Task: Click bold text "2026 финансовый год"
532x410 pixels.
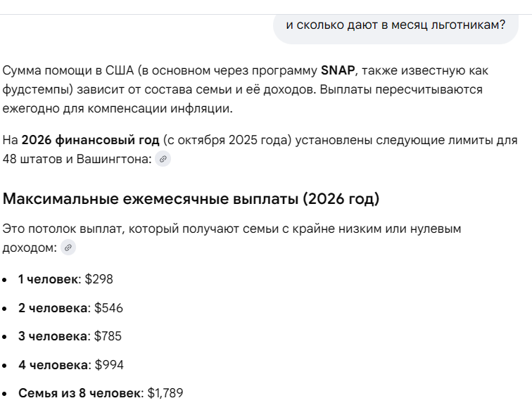Action: 90,140
